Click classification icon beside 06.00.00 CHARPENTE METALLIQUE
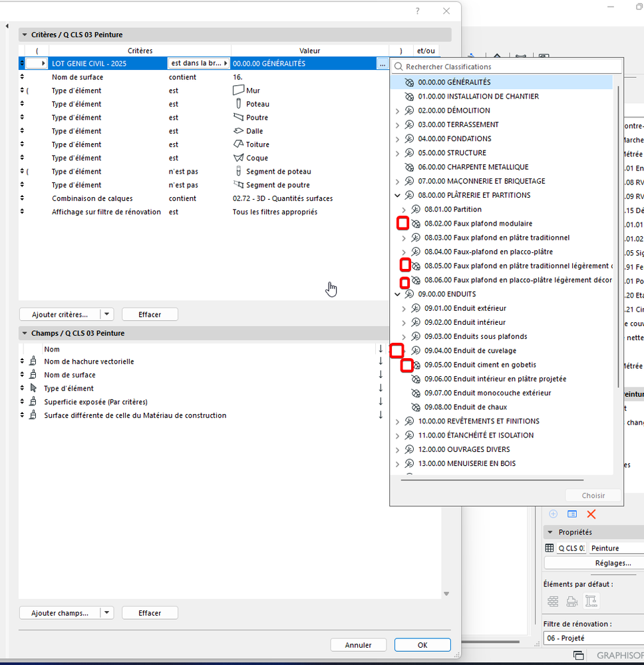 pos(409,167)
